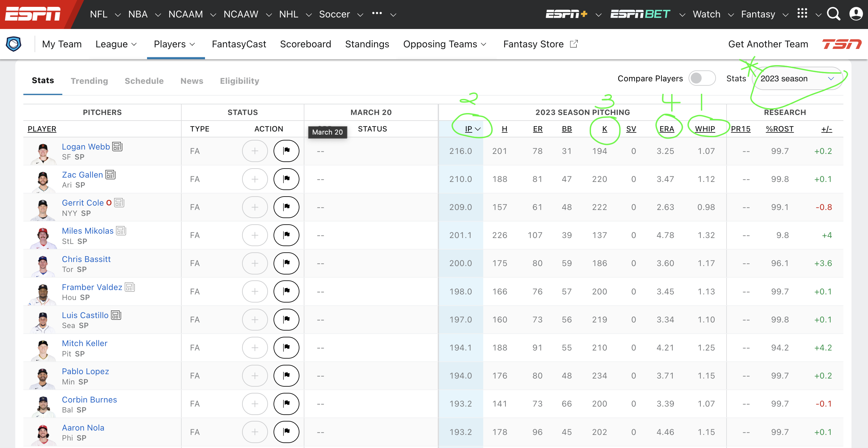Open news note icon next to Zac Gallen
Viewport: 868px width, 448px height.
point(111,174)
